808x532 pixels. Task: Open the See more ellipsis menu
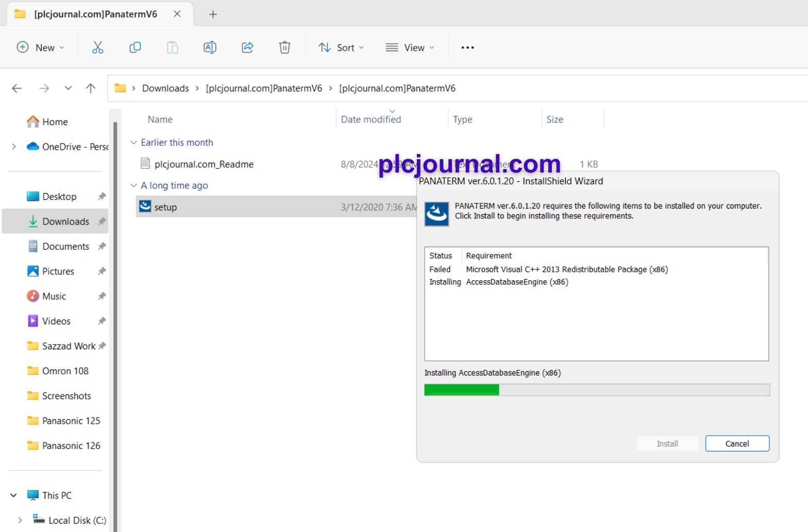(x=467, y=47)
